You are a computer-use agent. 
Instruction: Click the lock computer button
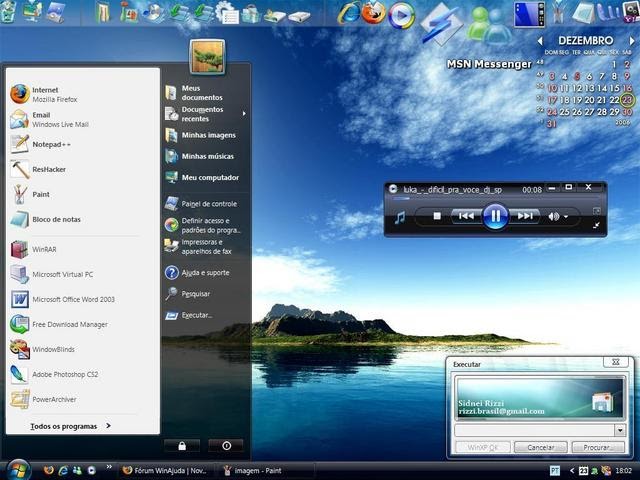point(182,446)
